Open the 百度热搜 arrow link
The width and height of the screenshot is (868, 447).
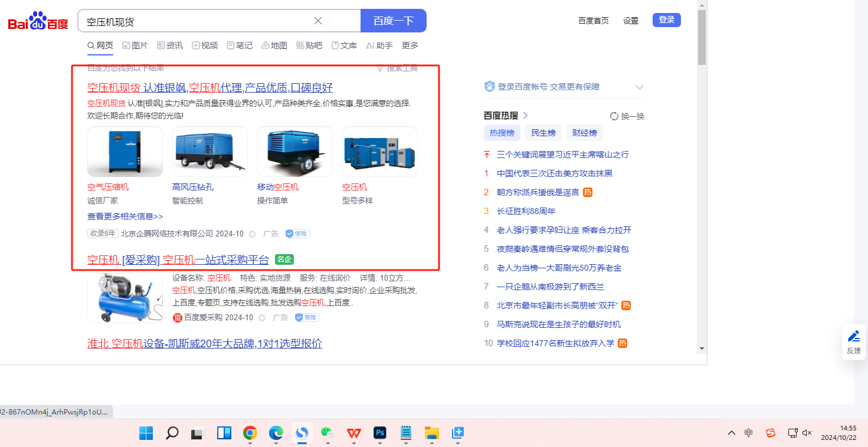coord(525,116)
